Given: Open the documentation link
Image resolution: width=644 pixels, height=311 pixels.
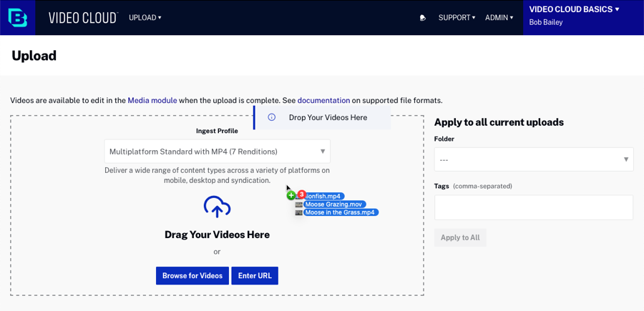Looking at the screenshot, I should (323, 101).
